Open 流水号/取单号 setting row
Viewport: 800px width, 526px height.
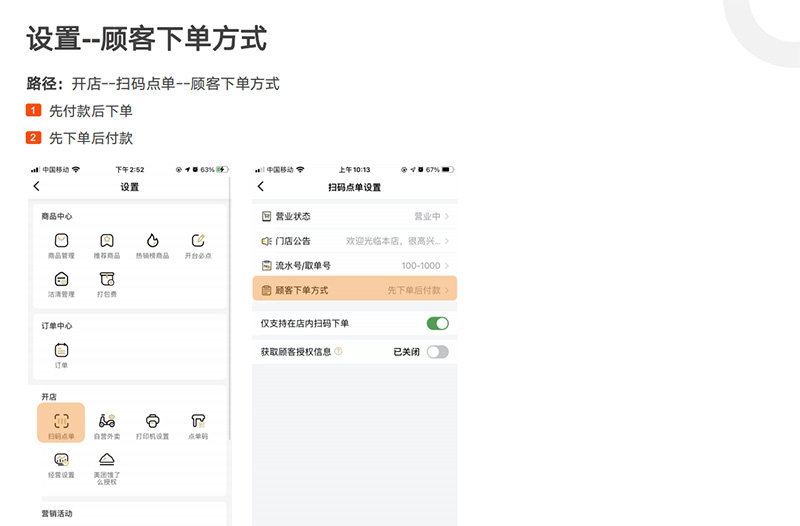[355, 265]
